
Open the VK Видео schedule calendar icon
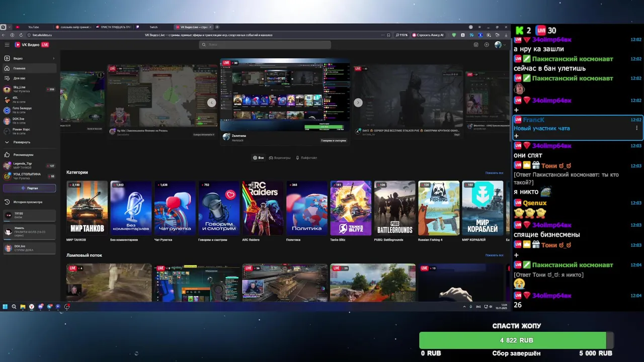(476, 45)
